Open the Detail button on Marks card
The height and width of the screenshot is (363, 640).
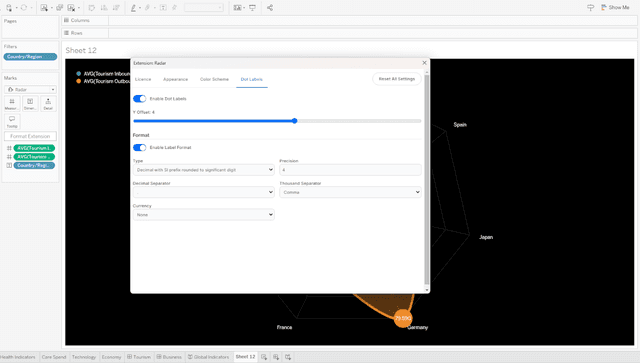pos(48,104)
